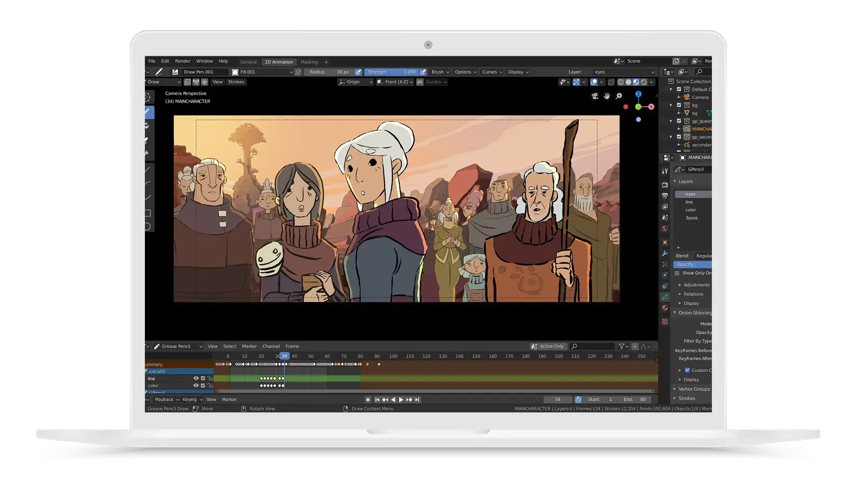The image size is (850, 504).
Task: Click the camera view icon in viewport
Action: [595, 96]
